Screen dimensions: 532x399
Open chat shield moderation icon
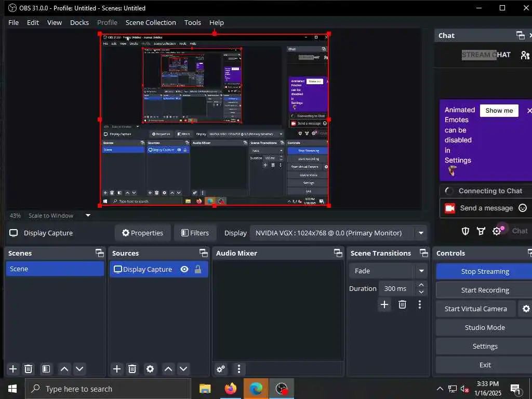pyautogui.click(x=465, y=231)
